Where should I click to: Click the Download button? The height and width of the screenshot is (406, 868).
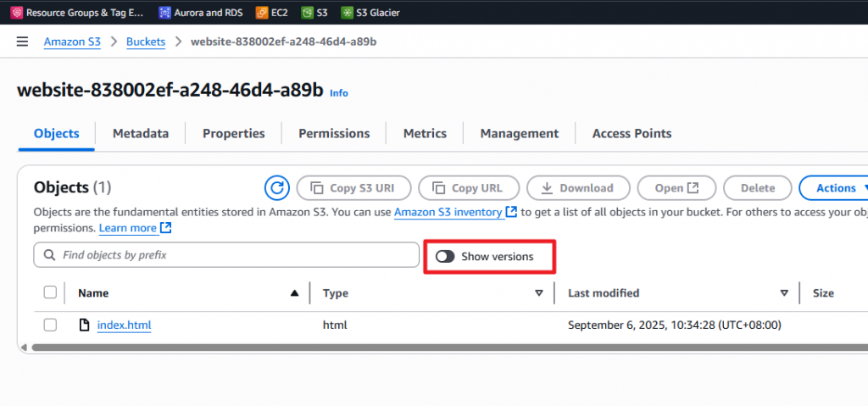pyautogui.click(x=578, y=188)
